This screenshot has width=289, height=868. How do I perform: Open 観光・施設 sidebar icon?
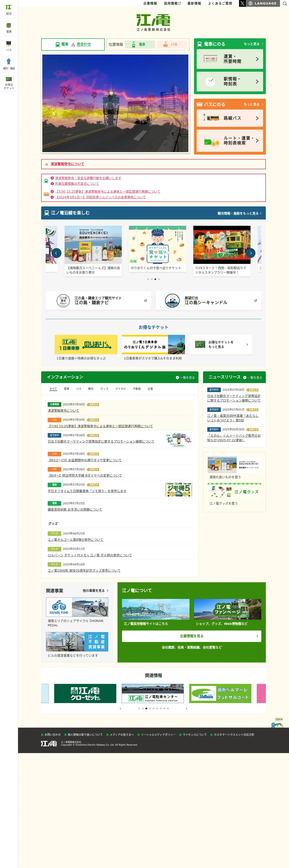point(9,64)
